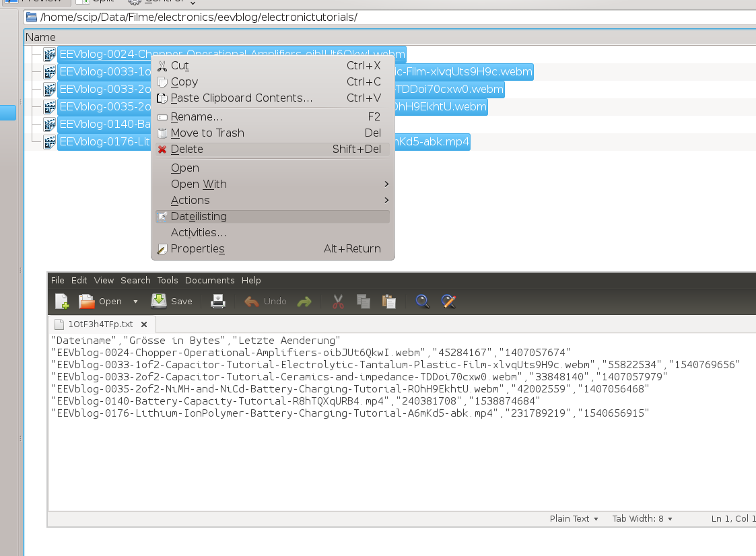Open the Find magnifier tool in the editor

[422, 302]
